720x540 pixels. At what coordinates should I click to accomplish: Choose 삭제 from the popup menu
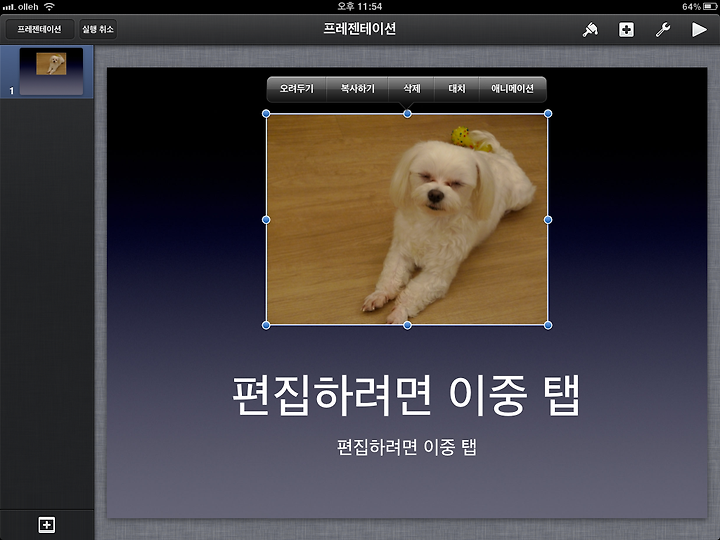[x=411, y=89]
